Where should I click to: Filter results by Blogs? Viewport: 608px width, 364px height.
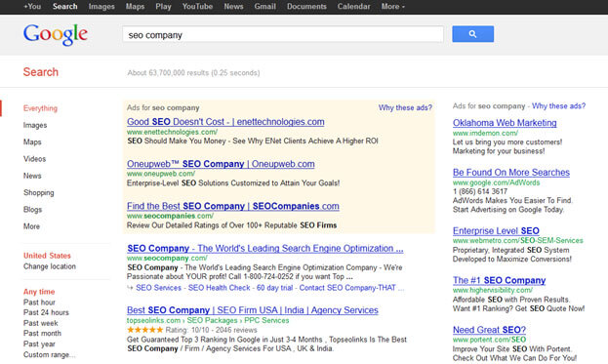pyautogui.click(x=32, y=210)
